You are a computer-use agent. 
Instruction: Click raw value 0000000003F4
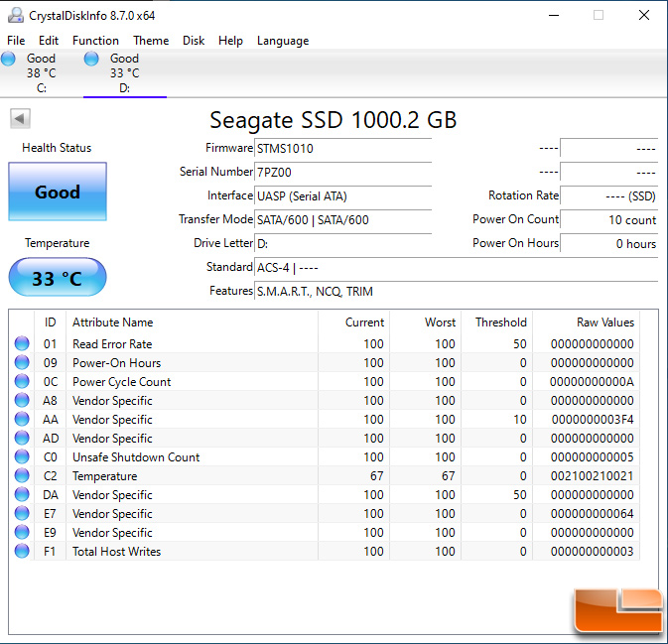pos(593,420)
